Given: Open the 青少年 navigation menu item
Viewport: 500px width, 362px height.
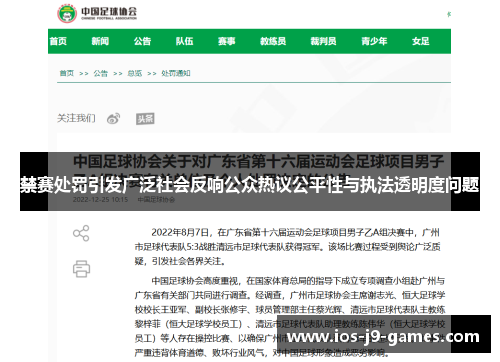Looking at the screenshot, I should [x=374, y=41].
